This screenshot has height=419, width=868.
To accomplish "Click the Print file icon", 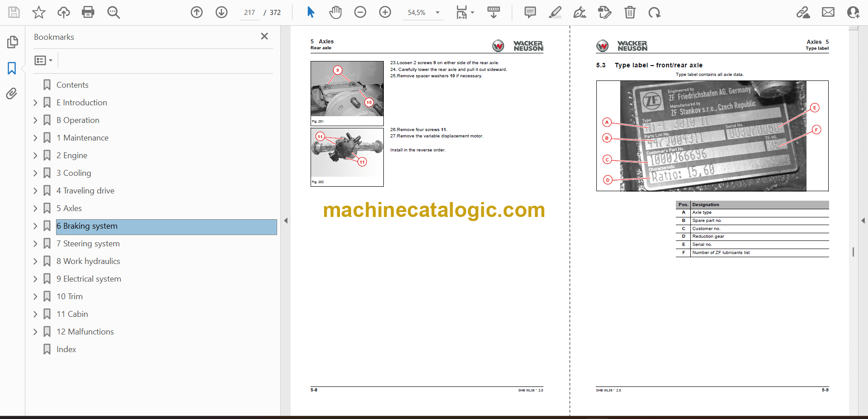I will click(88, 12).
